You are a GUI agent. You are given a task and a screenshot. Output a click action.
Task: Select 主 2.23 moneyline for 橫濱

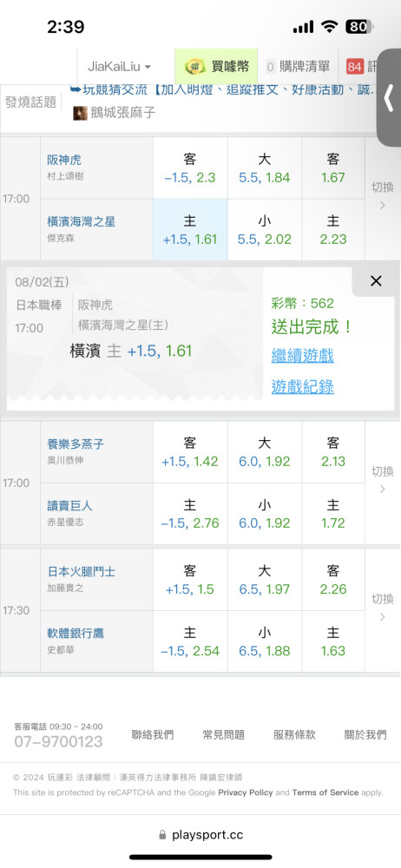pyautogui.click(x=333, y=230)
